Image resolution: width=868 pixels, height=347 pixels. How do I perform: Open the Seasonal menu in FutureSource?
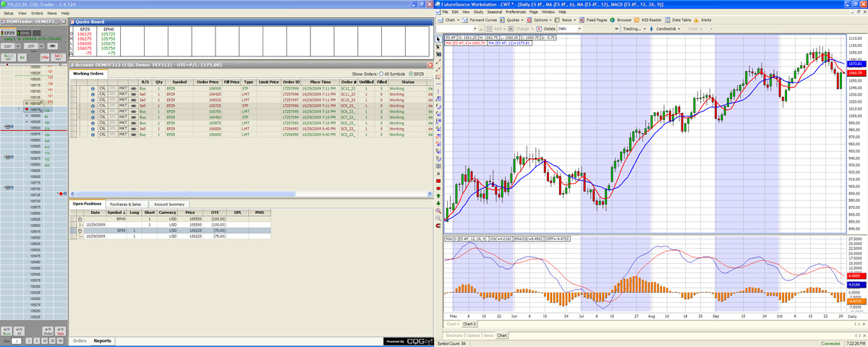click(x=495, y=12)
